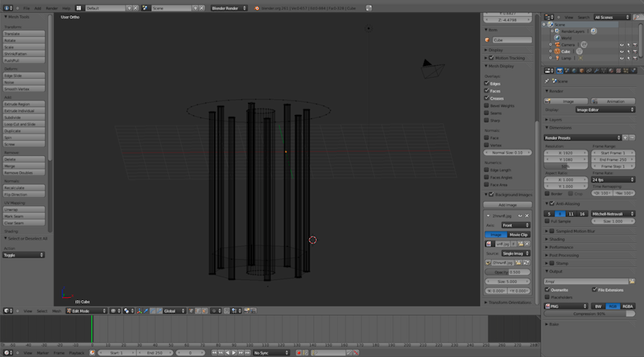This screenshot has height=357, width=644.
Task: Open the Select menu in 3D view header
Action: (42, 310)
